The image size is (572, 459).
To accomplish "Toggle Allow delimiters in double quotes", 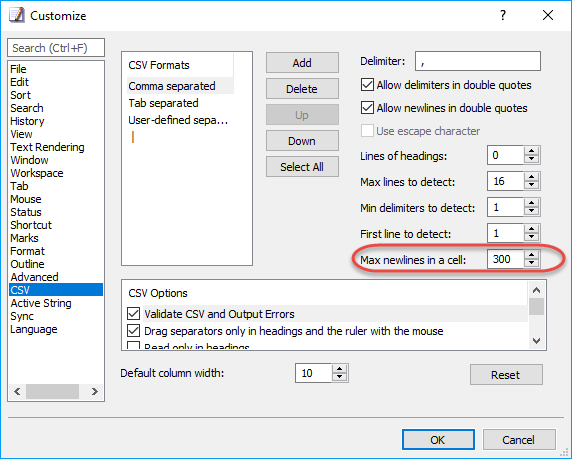I will point(367,85).
